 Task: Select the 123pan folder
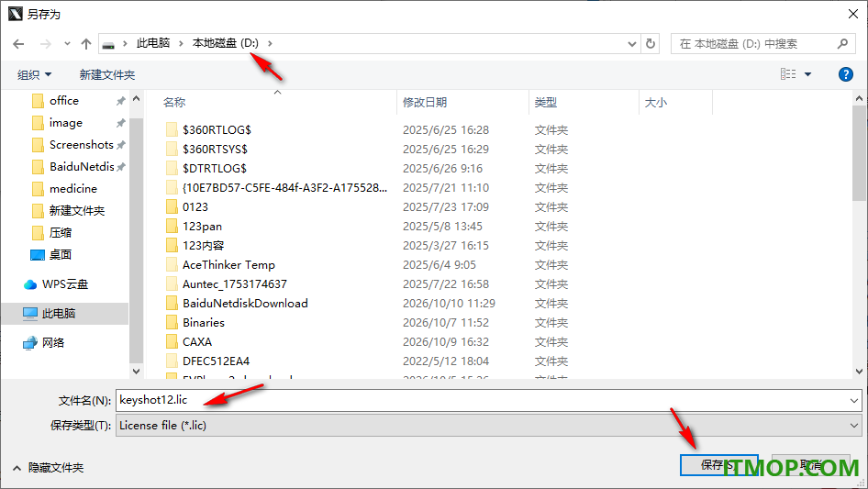(x=202, y=227)
